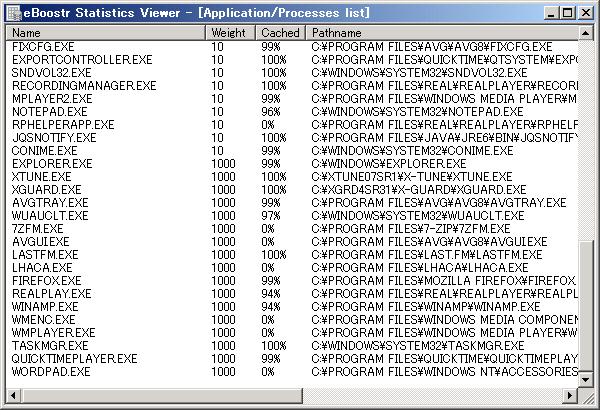
Task: Click the 96% cached value for NOTEPAD.EXE
Action: 271,112
